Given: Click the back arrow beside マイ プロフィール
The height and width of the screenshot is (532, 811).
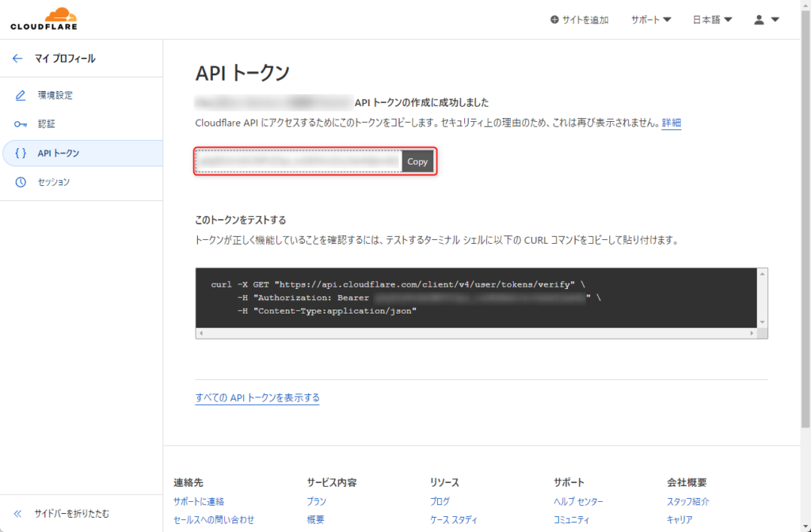Looking at the screenshot, I should (17, 59).
